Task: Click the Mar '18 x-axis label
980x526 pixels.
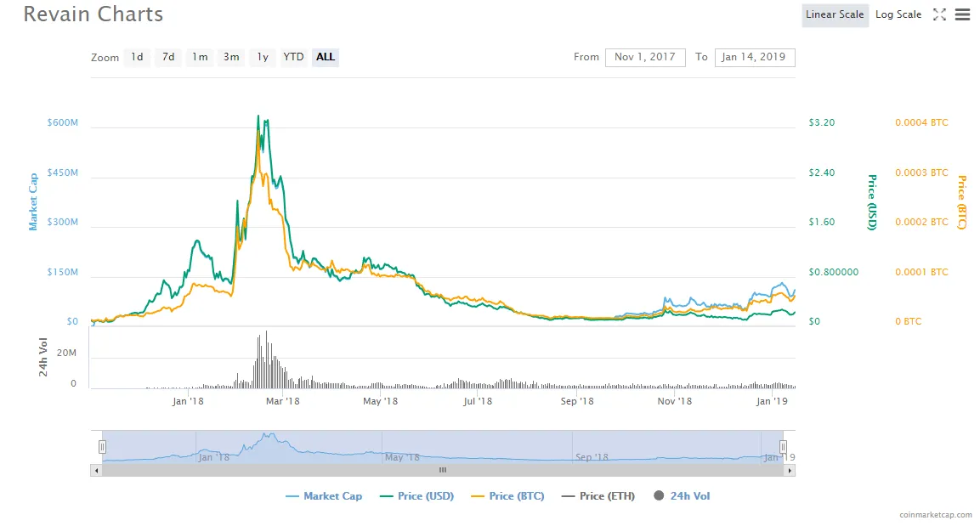Action: [x=282, y=401]
